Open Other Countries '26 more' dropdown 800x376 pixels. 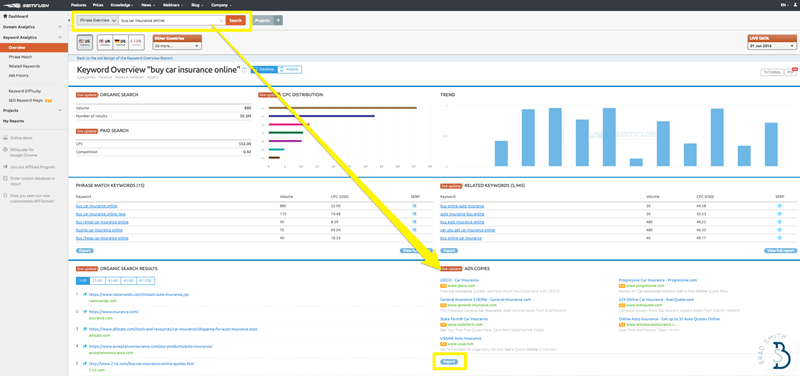tap(177, 46)
